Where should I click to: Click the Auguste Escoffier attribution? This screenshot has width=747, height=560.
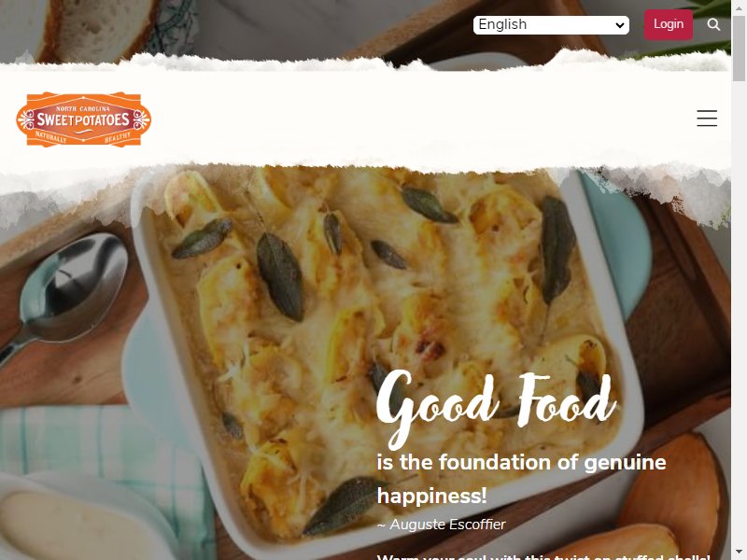[x=441, y=525]
